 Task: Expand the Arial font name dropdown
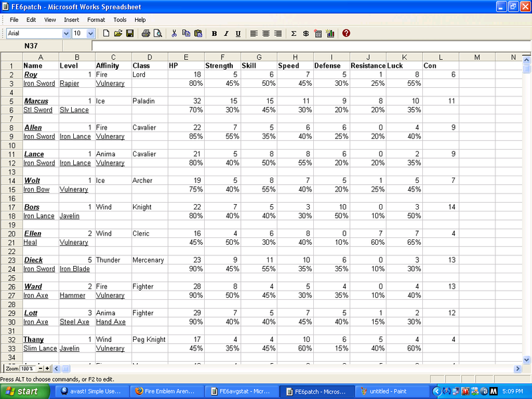65,33
